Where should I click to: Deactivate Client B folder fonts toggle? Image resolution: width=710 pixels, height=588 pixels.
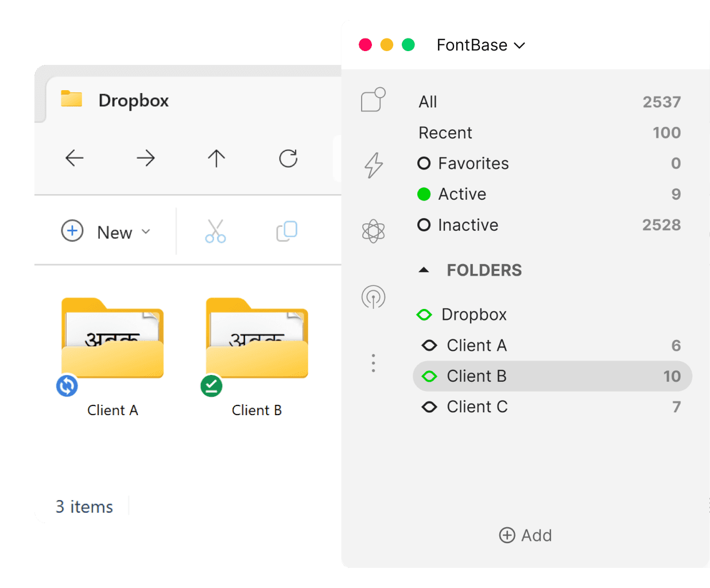coord(429,376)
